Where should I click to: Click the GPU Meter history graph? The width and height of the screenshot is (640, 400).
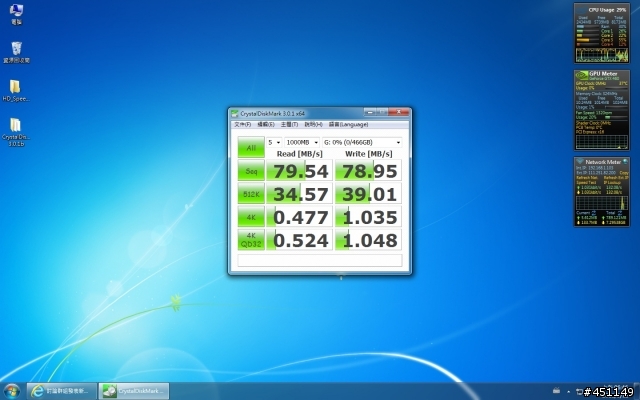(602, 142)
